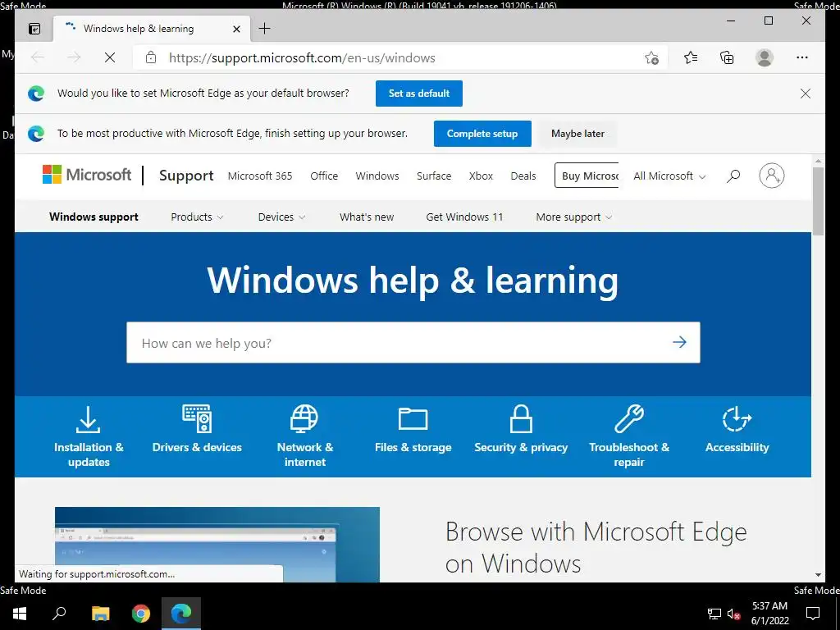Expand the All Microsoft dropdown

click(669, 176)
